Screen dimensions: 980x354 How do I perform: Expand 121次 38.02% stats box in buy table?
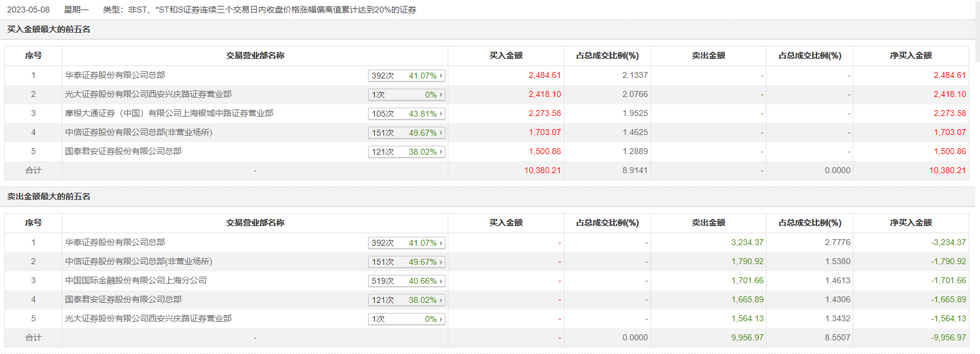pos(407,152)
